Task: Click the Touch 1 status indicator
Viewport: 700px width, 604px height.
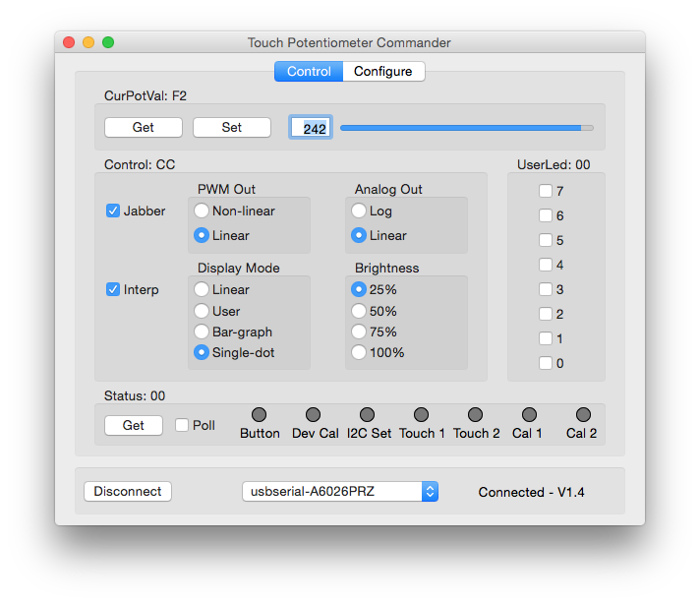Action: pyautogui.click(x=421, y=414)
